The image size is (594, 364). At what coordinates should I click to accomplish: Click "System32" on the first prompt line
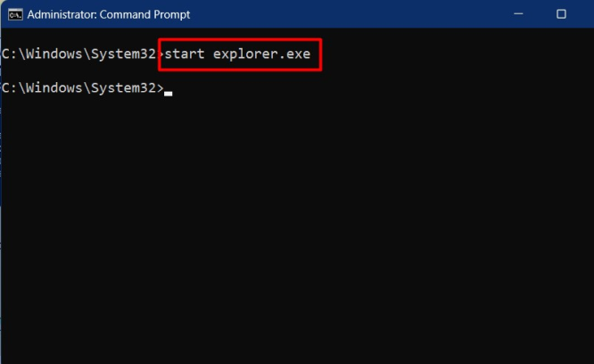click(124, 54)
